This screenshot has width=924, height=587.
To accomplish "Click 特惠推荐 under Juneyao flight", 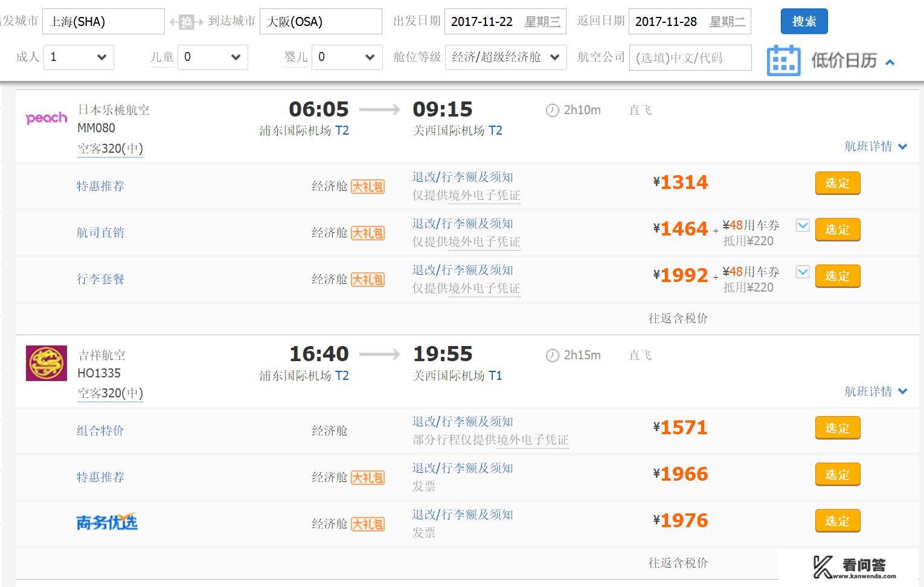I will tap(100, 477).
